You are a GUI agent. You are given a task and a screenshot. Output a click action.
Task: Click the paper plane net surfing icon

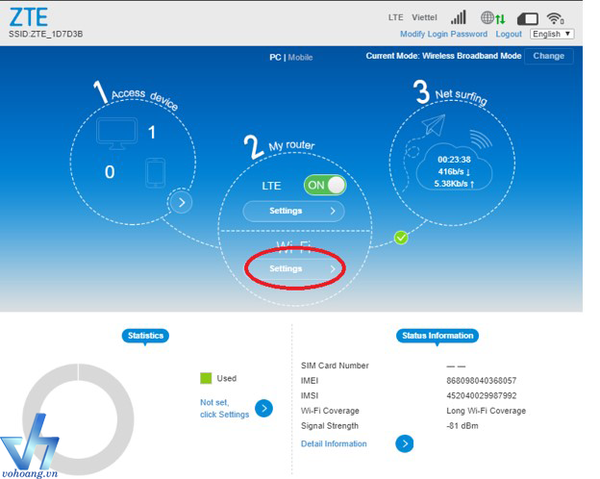tap(434, 125)
